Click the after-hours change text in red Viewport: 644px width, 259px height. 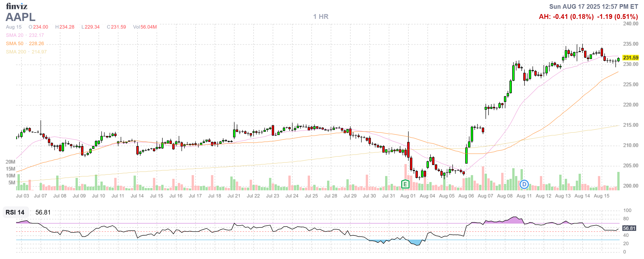click(566, 17)
